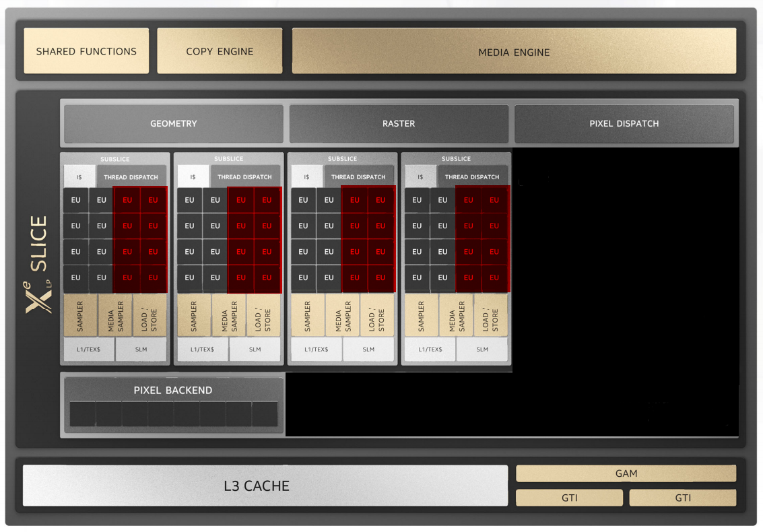The image size is (763, 532).
Task: Click the third subslice's SUBSLICE heading
Action: point(343,159)
